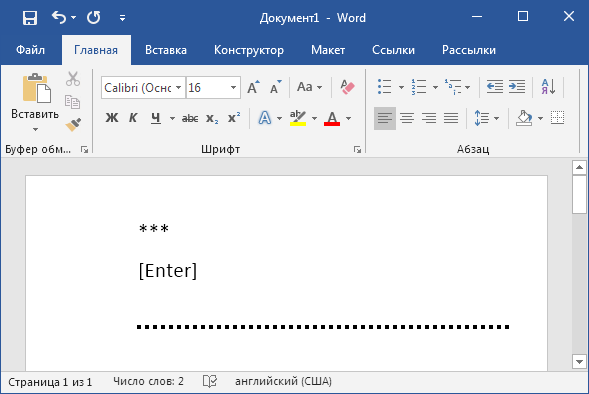Toggle bold with the Ж button
This screenshot has height=394, width=589.
(111, 118)
